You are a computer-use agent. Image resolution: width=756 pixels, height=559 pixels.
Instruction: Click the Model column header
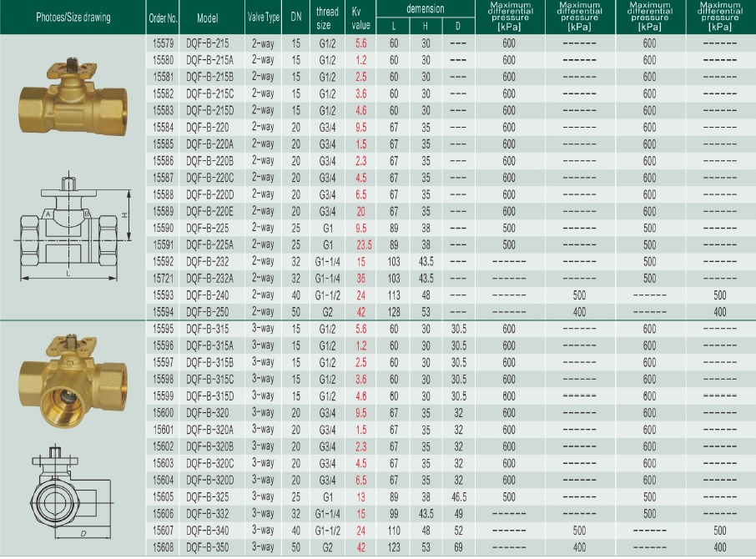[x=207, y=18]
